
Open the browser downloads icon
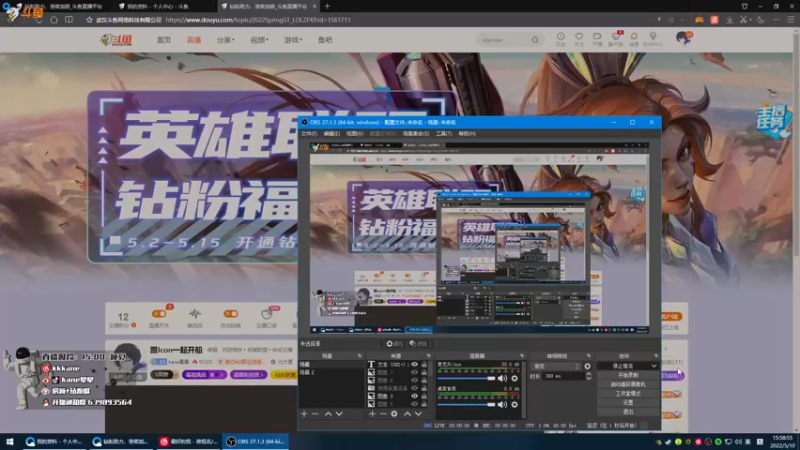click(x=730, y=20)
